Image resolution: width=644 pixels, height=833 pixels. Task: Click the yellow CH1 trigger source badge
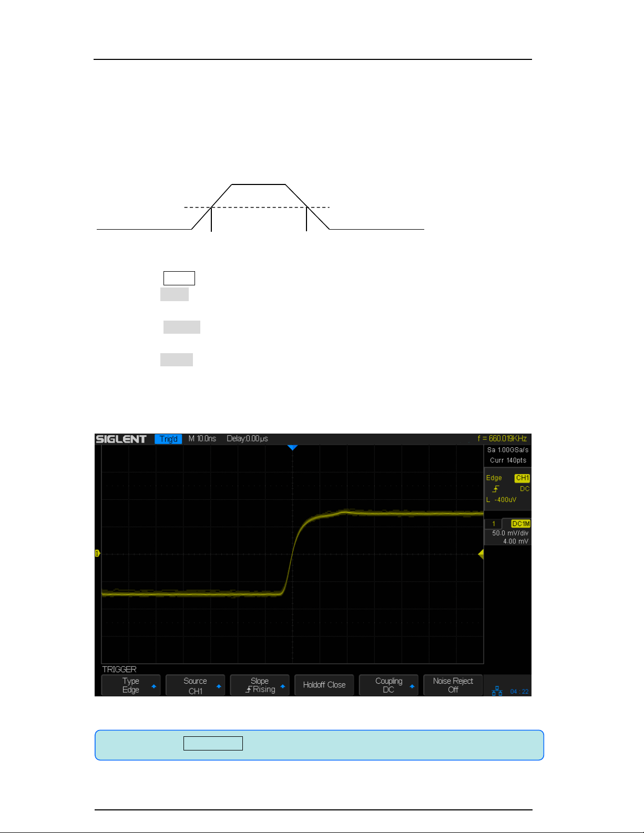pyautogui.click(x=522, y=478)
